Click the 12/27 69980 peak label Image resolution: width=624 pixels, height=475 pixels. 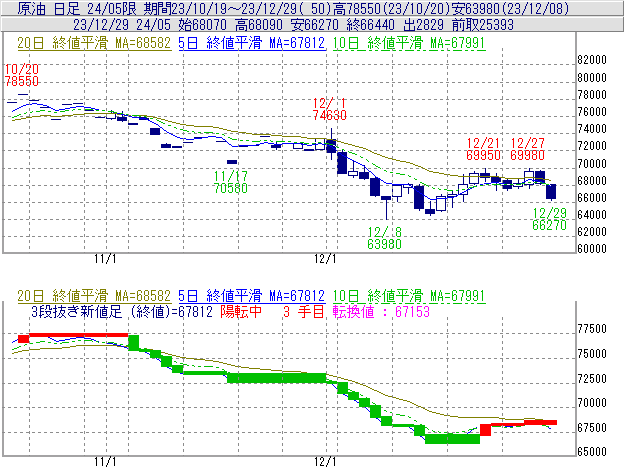click(x=527, y=149)
